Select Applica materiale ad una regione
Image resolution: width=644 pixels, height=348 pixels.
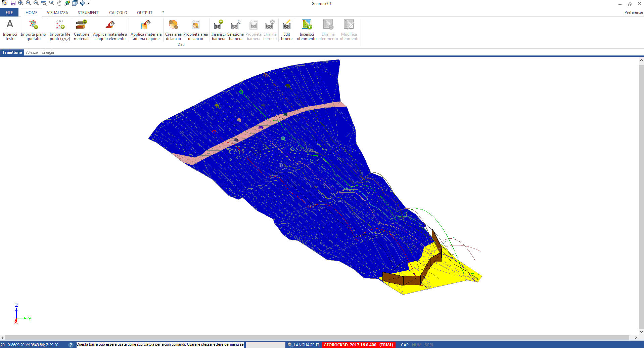tap(146, 30)
